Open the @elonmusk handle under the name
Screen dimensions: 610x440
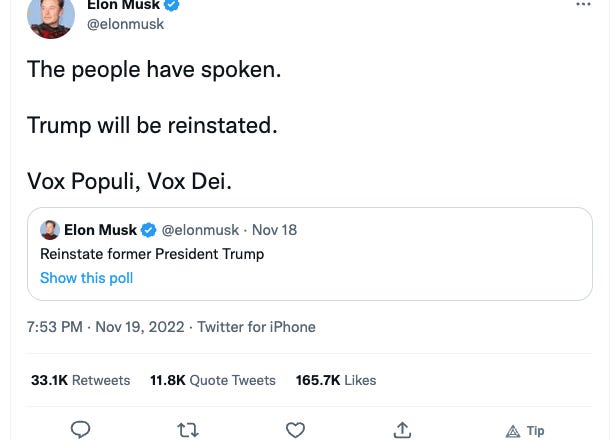[126, 24]
